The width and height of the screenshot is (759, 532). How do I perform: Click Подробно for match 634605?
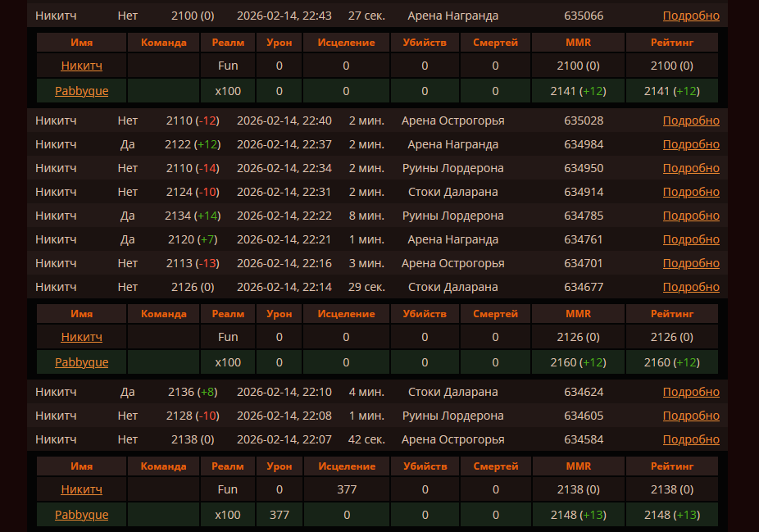click(691, 416)
